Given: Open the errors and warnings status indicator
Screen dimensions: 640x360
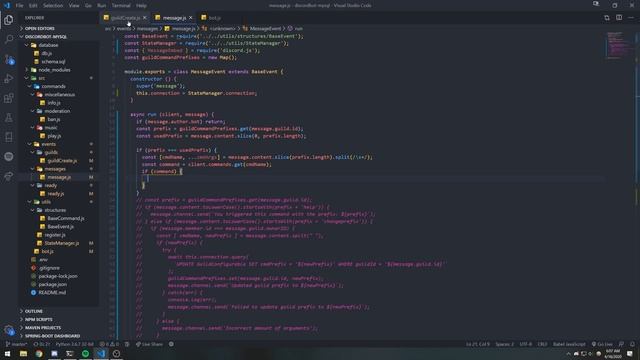Looking at the screenshot, I should point(109,344).
